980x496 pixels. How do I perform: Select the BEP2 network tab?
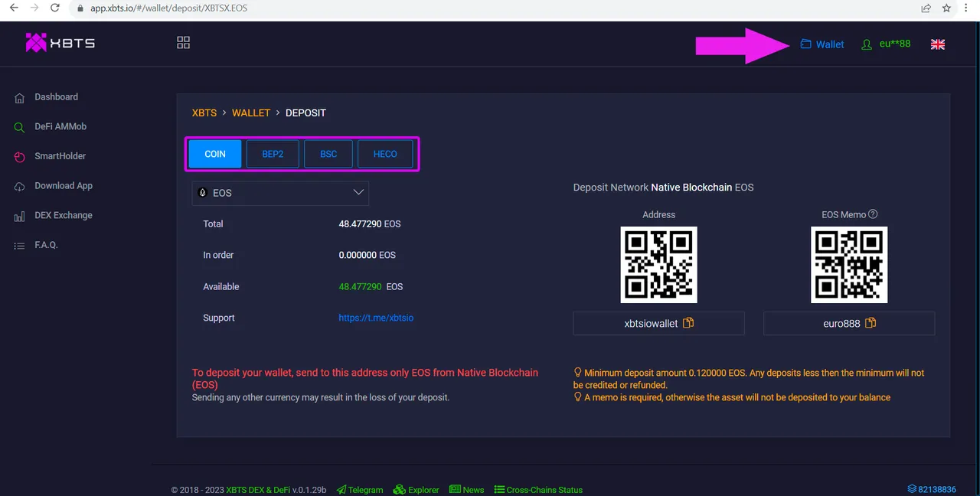pyautogui.click(x=273, y=154)
